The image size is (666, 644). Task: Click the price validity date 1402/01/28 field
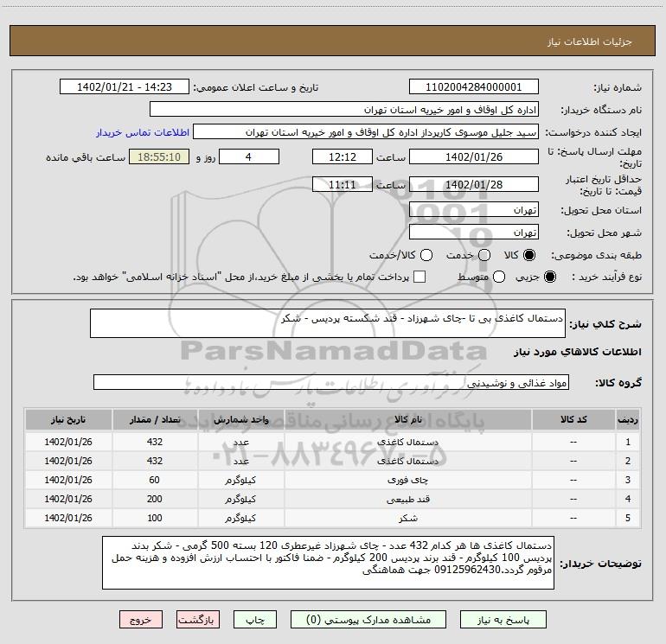point(474,184)
